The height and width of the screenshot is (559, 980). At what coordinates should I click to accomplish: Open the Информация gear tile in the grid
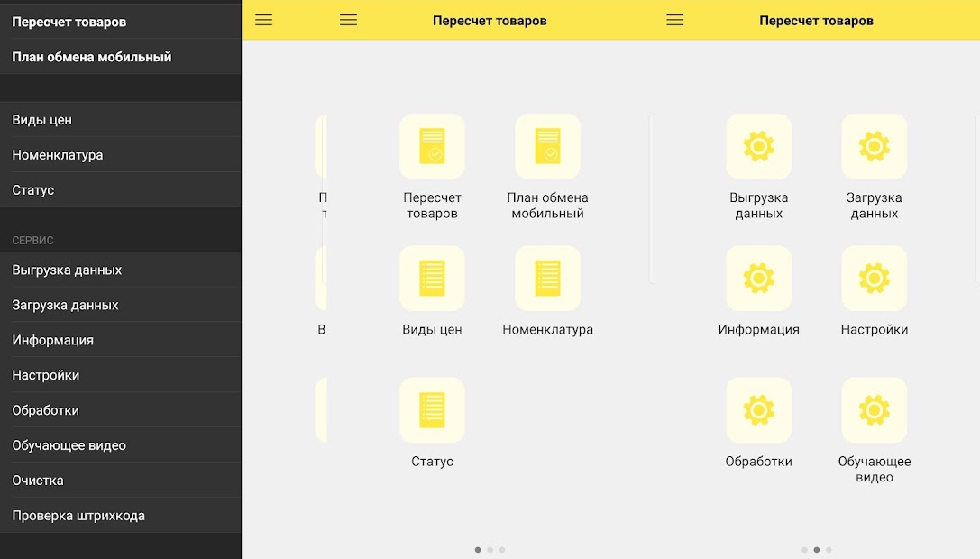758,279
